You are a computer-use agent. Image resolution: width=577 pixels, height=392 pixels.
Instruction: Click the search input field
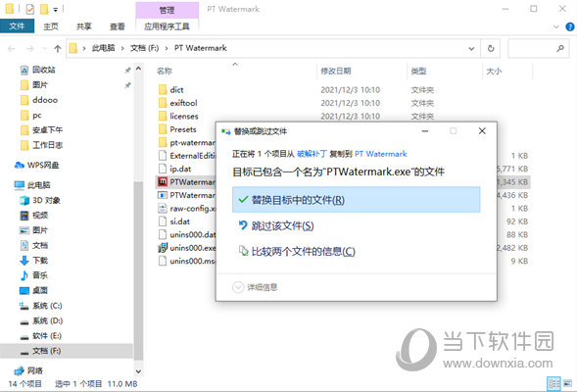539,48
